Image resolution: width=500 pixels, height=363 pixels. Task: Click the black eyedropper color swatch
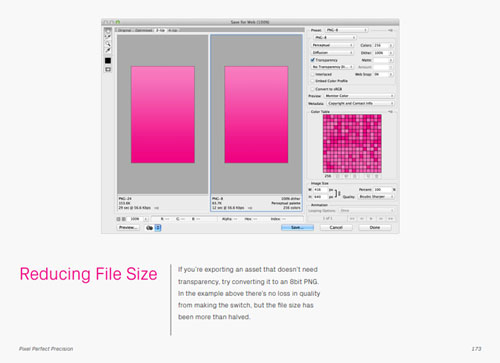point(108,60)
